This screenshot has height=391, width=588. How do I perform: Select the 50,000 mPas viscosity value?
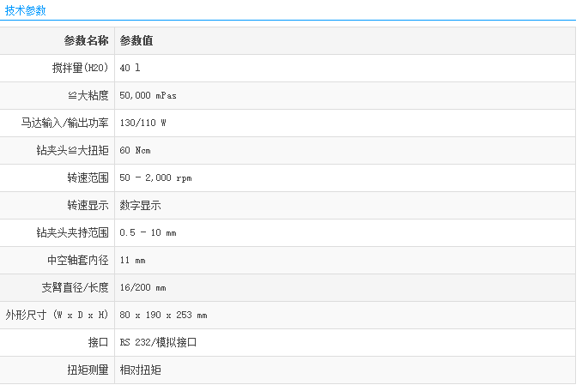tap(149, 95)
